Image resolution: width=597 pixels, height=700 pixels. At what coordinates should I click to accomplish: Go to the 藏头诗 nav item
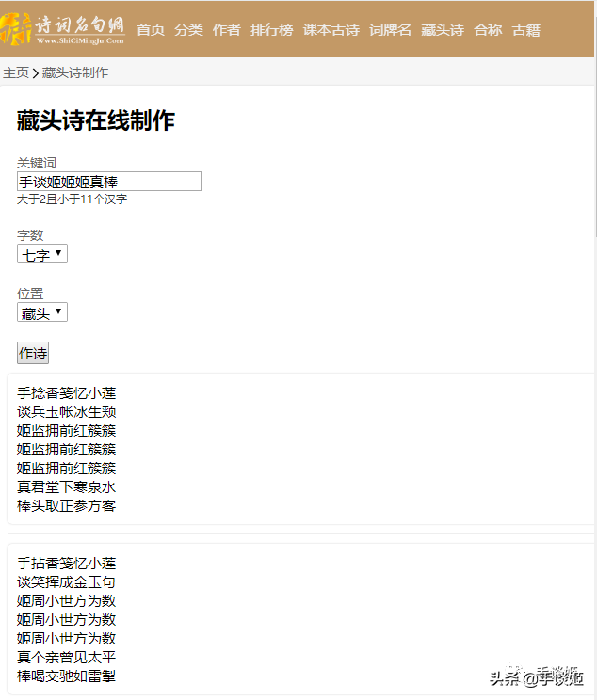[x=443, y=30]
